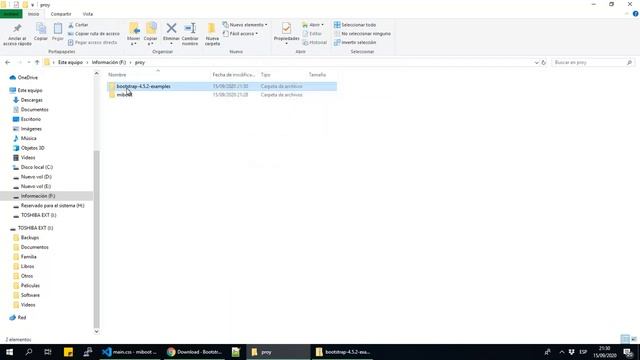This screenshot has height=360, width=640.
Task: Open Escritorio in the sidebar
Action: [31, 119]
